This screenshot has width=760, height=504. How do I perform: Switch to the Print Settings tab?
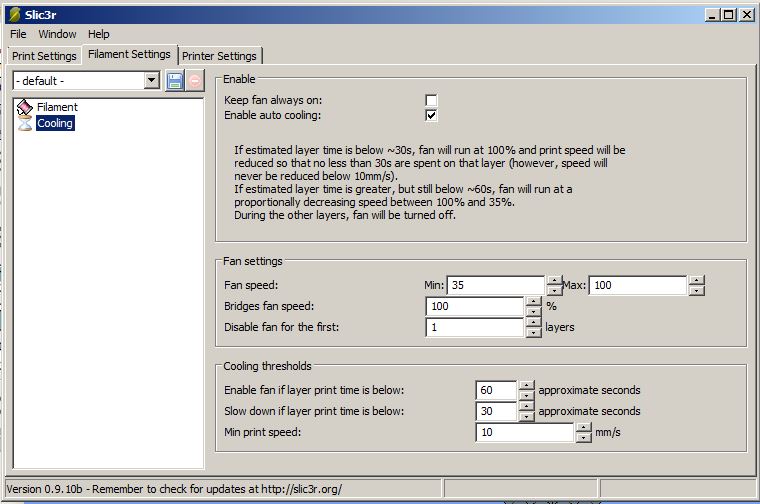[44, 56]
